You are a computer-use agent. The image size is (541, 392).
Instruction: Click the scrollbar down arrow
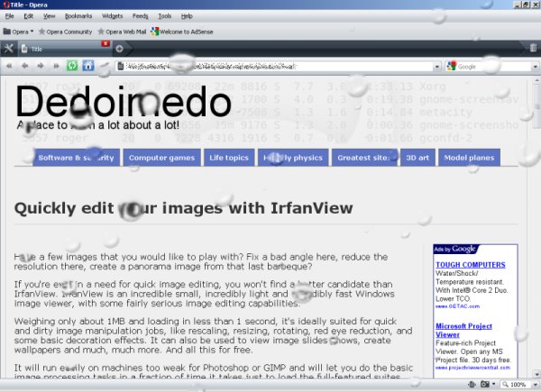(x=536, y=374)
